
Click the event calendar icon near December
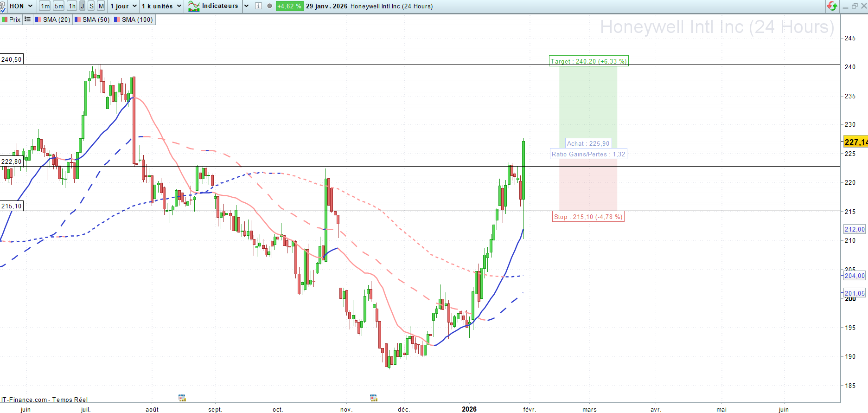[x=374, y=398]
